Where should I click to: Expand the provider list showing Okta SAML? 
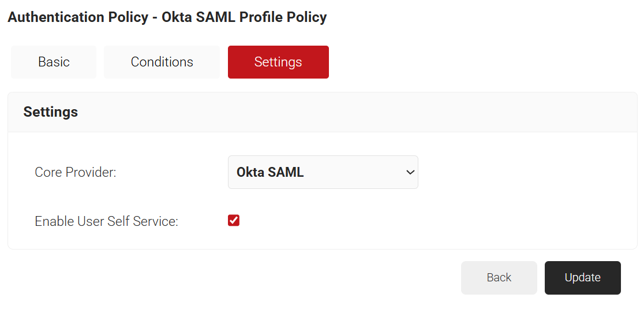click(323, 172)
